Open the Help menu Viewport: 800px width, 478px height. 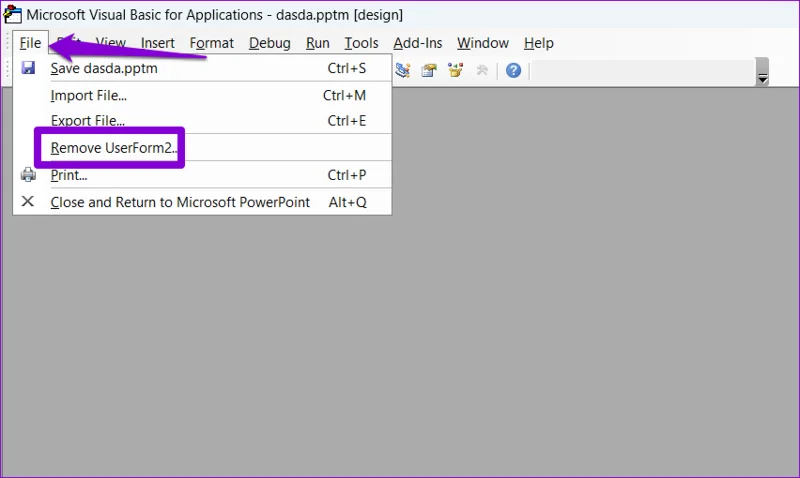[538, 43]
